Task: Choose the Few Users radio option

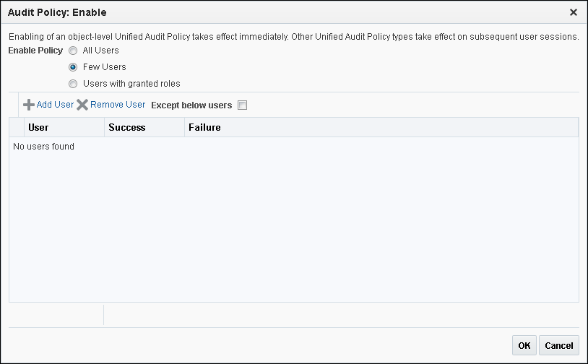Action: 73,67
